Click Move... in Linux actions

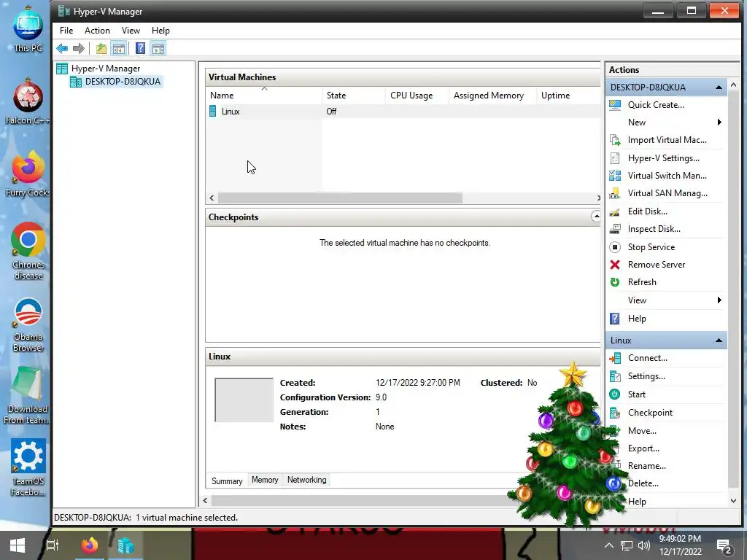[642, 431]
